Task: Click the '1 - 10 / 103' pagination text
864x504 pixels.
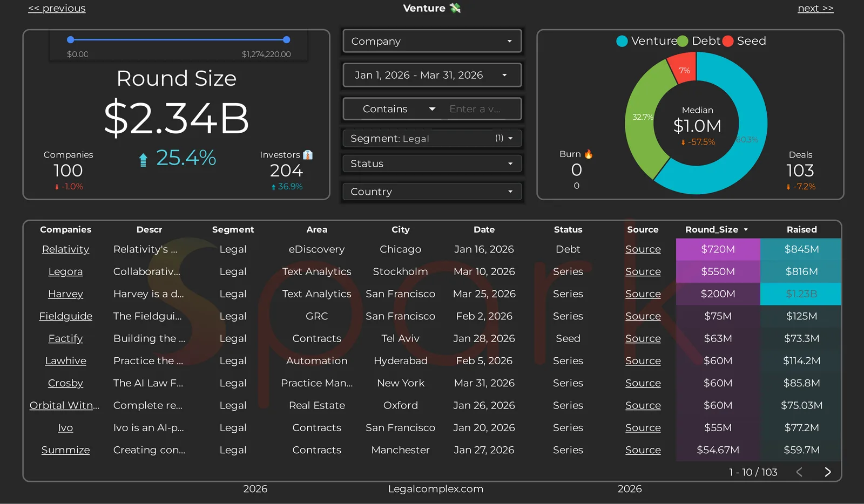Action: click(753, 472)
